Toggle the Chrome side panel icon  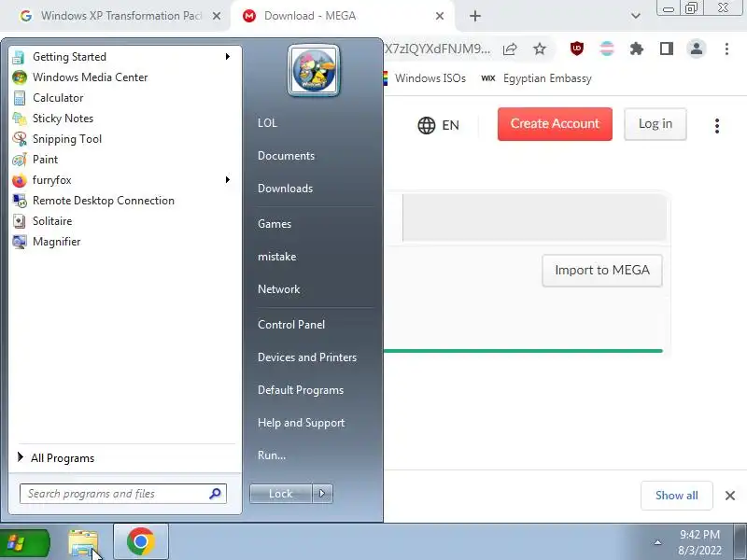(667, 49)
